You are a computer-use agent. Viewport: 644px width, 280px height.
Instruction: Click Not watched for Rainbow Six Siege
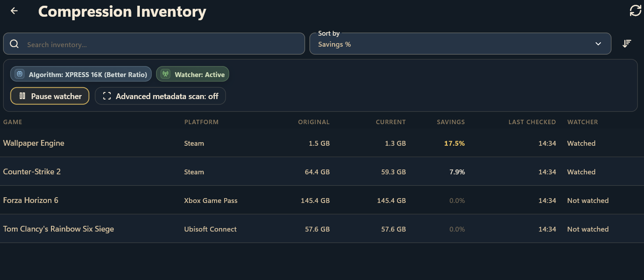pyautogui.click(x=588, y=229)
